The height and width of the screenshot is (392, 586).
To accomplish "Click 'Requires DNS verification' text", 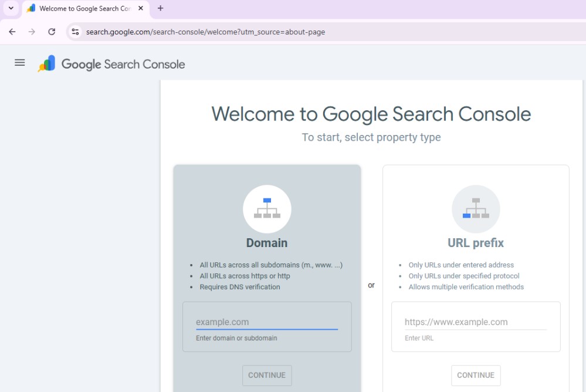I will (x=239, y=287).
